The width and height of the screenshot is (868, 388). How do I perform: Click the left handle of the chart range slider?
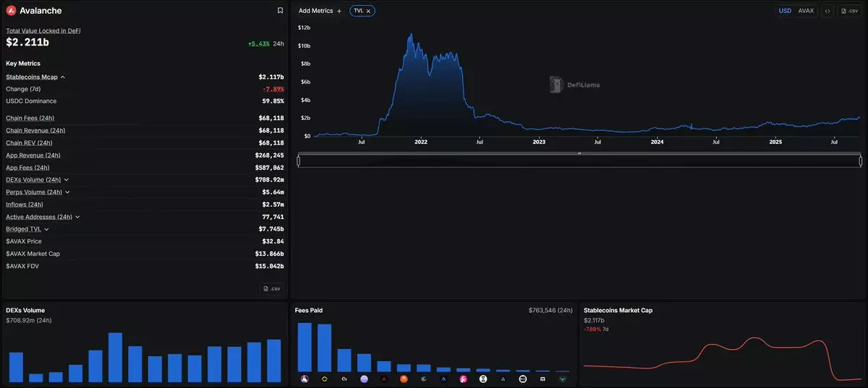pos(298,160)
